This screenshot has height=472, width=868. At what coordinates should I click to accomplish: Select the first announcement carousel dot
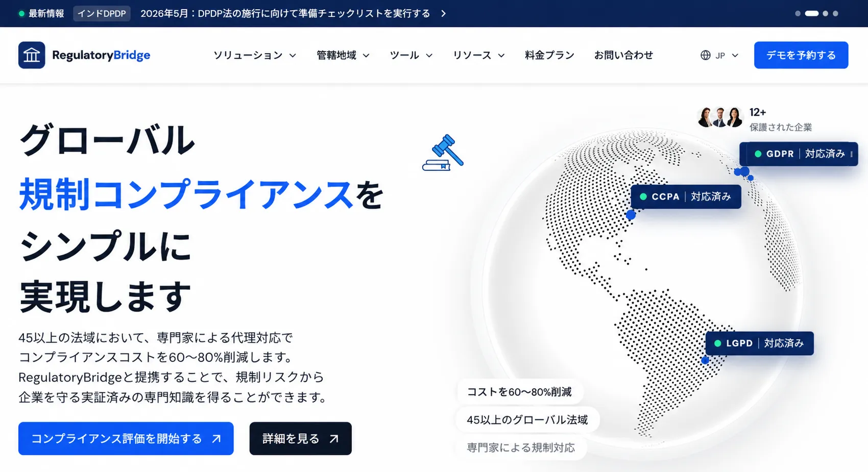798,14
